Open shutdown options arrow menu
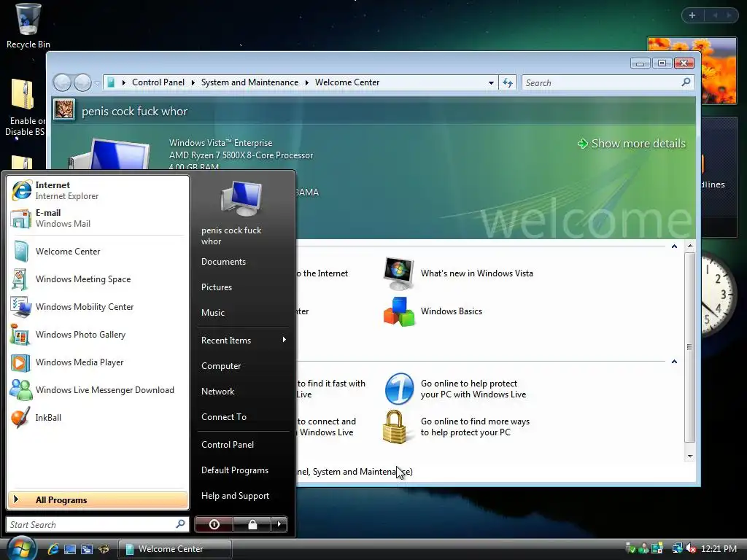Viewport: 747px width, 560px height. 279,524
